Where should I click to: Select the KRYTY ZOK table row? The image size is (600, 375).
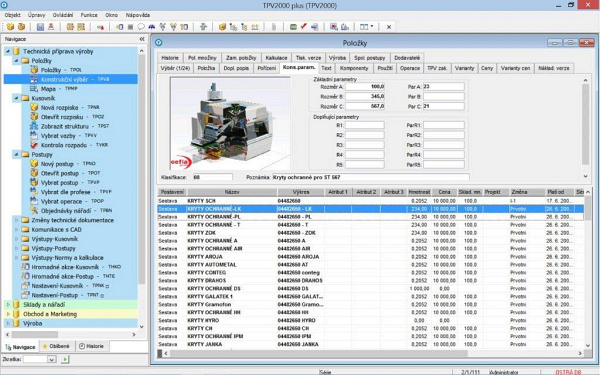click(370, 233)
